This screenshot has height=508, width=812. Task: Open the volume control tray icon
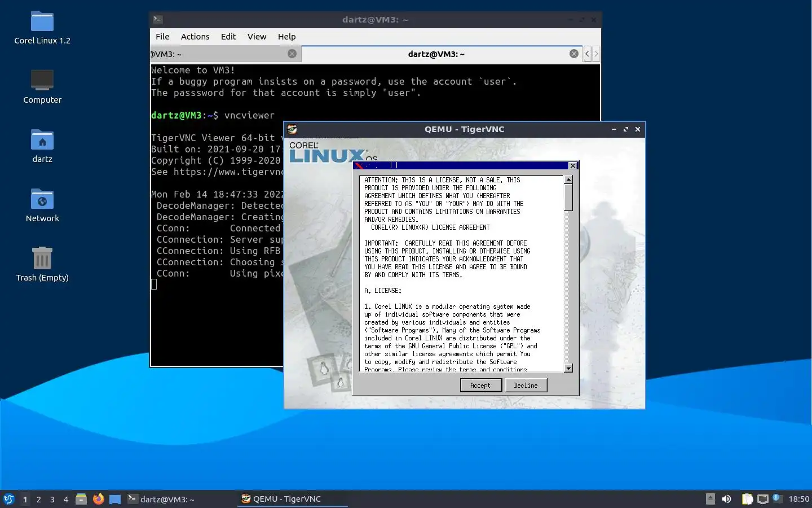(x=727, y=499)
